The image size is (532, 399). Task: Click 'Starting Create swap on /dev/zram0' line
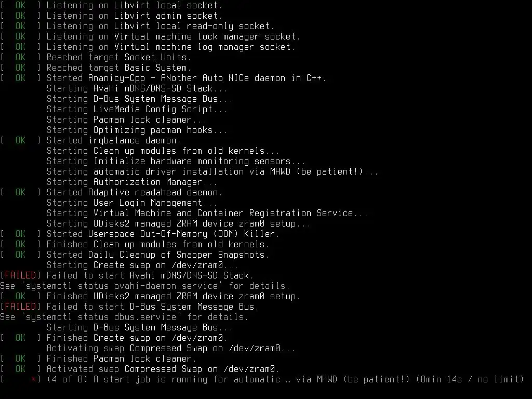[142, 265]
